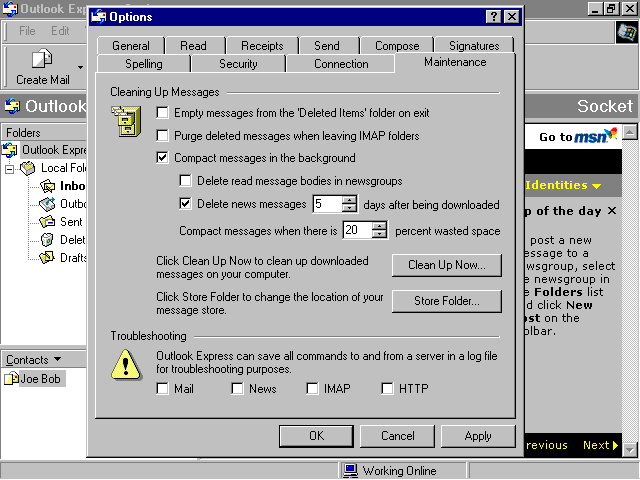Switch to the Send tab
This screenshot has height=480, width=640.
click(x=327, y=46)
